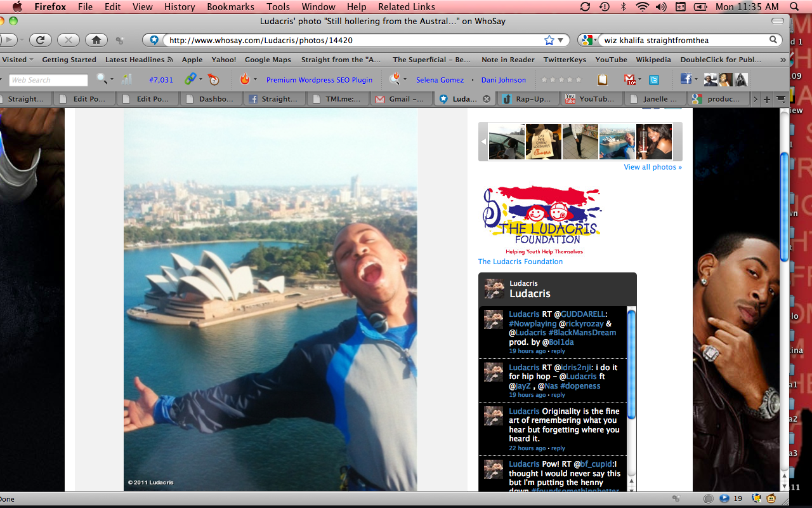
Task: Click the Facebook icon in the toolbar
Action: (x=686, y=79)
